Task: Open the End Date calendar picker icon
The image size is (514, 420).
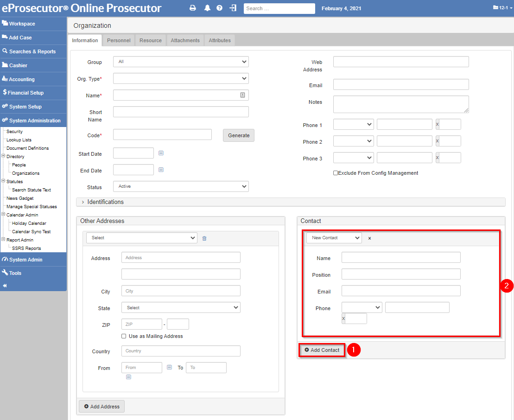Action: tap(161, 170)
